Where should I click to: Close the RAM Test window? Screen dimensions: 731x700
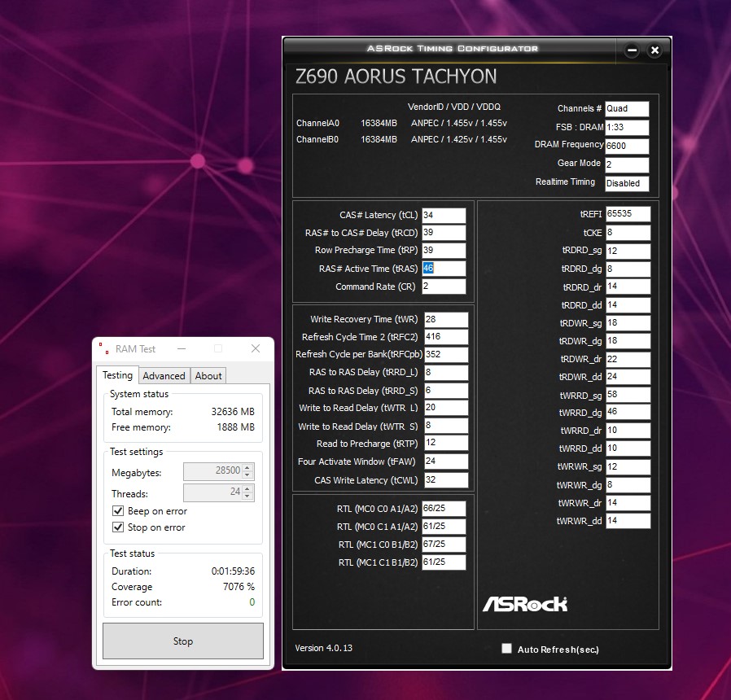tap(255, 348)
